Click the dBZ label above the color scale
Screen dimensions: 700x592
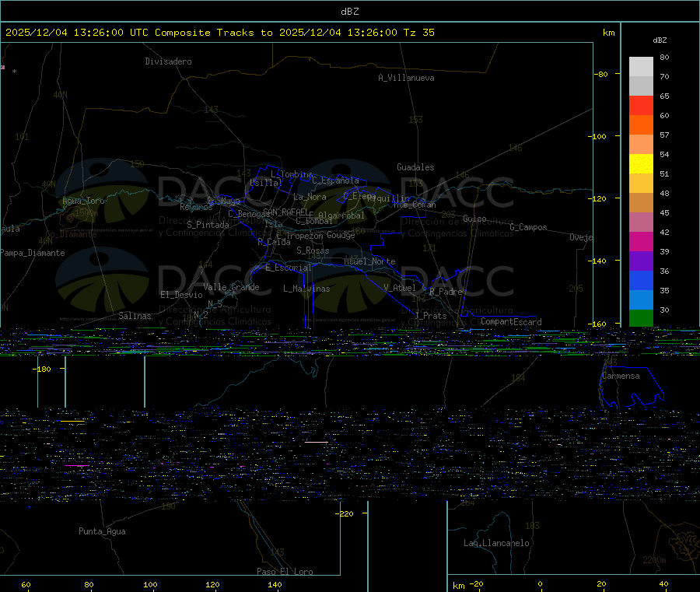660,40
